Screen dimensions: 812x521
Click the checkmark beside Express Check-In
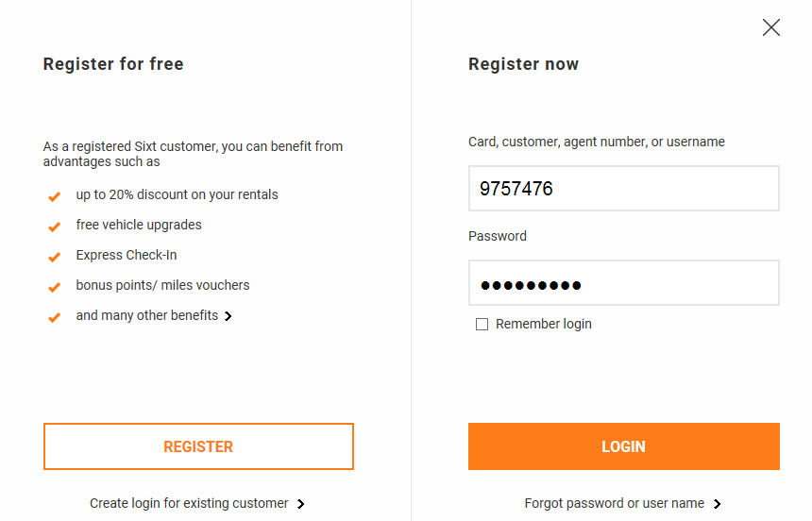[54, 257]
